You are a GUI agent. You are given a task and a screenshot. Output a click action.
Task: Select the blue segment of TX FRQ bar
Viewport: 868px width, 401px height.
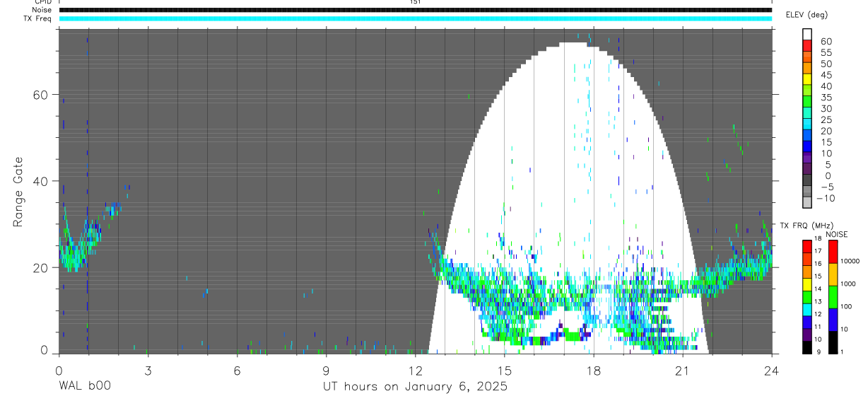pyautogui.click(x=807, y=322)
